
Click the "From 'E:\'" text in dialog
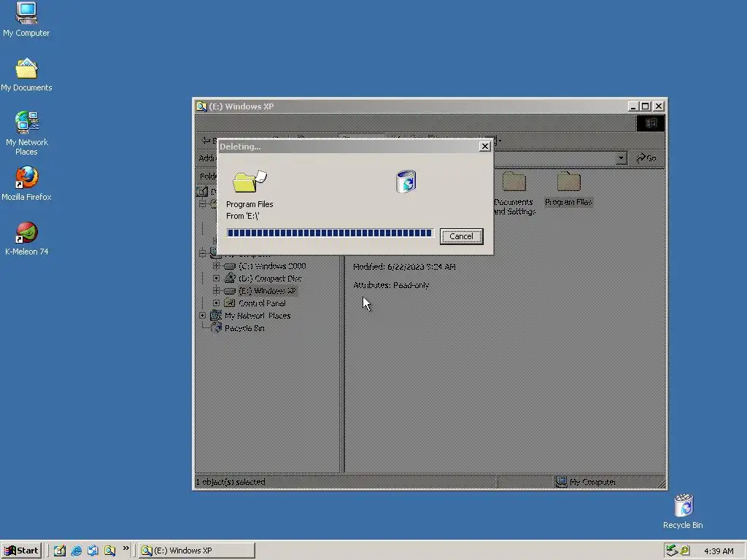click(242, 216)
